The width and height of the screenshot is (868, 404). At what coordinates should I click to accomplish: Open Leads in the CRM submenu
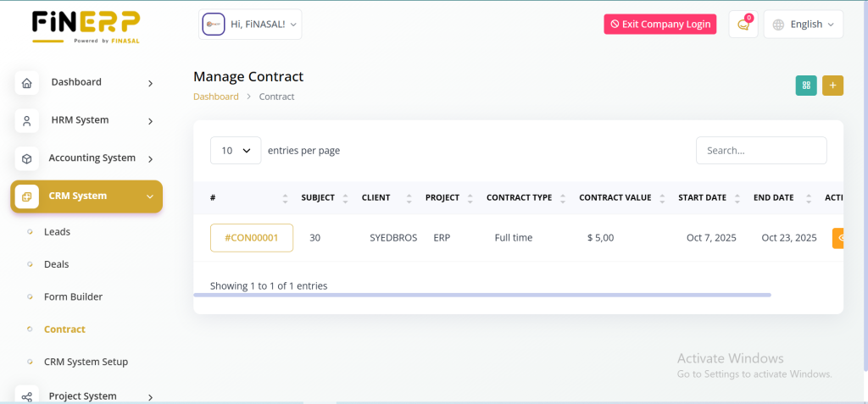coord(57,231)
